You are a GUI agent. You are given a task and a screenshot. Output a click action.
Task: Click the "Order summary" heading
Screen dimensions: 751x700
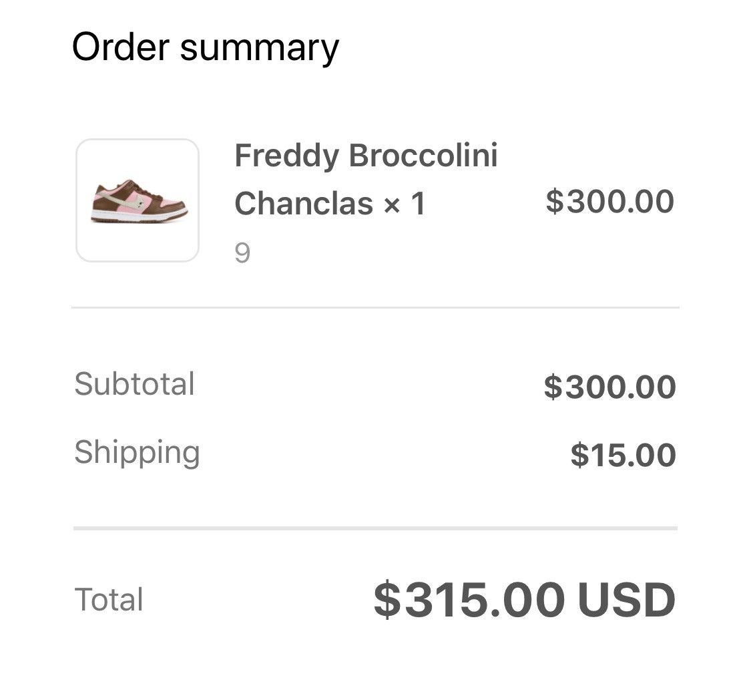(x=205, y=48)
